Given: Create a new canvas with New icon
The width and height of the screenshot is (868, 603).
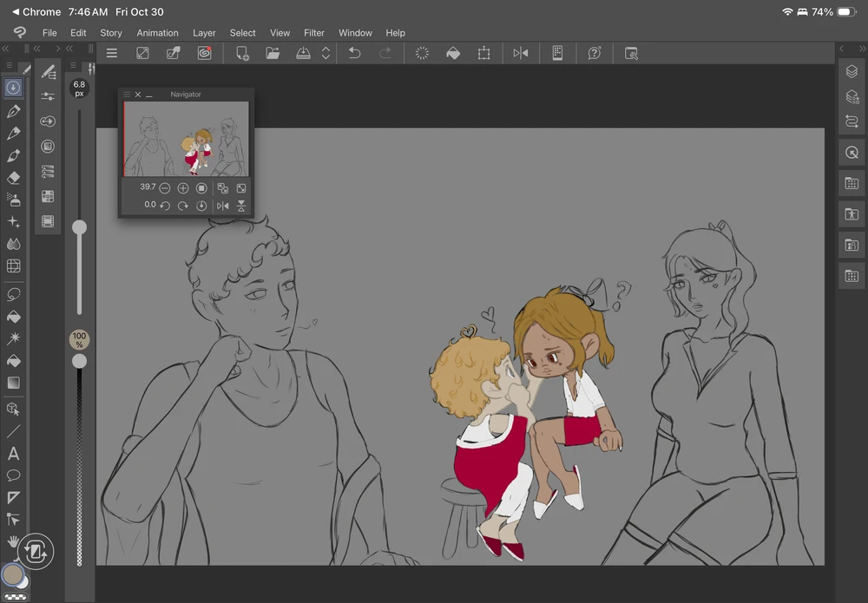Looking at the screenshot, I should (x=242, y=53).
